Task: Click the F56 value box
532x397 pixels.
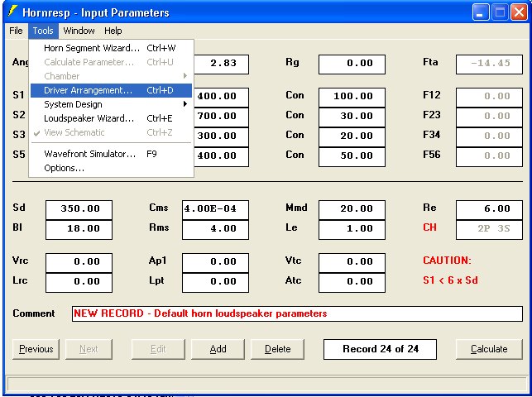Action: point(489,157)
